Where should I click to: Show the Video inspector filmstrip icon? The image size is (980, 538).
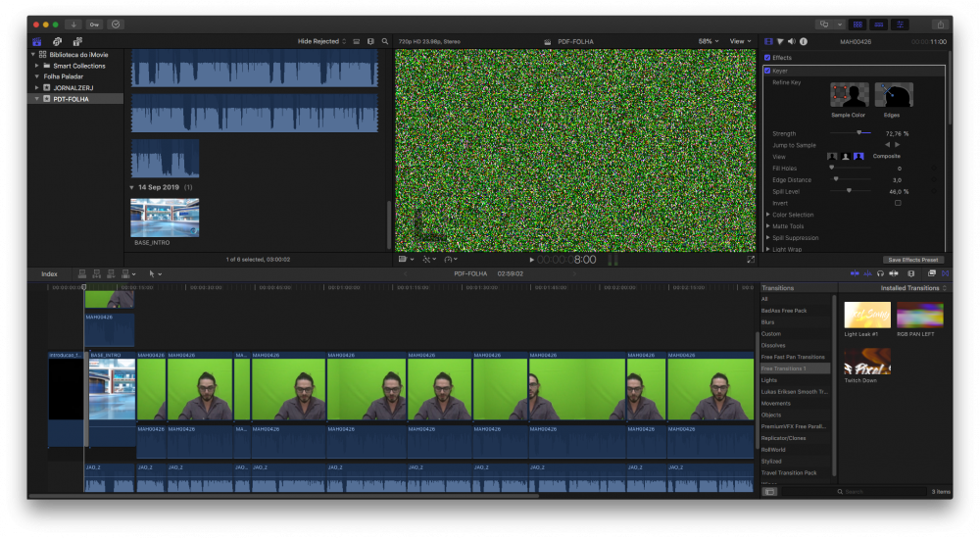768,42
